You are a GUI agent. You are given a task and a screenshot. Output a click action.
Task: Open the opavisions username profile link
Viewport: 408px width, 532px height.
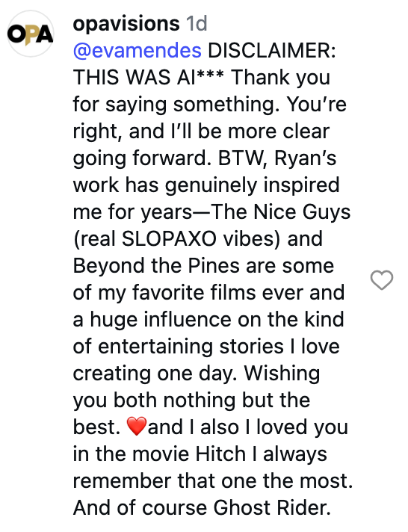[126, 23]
